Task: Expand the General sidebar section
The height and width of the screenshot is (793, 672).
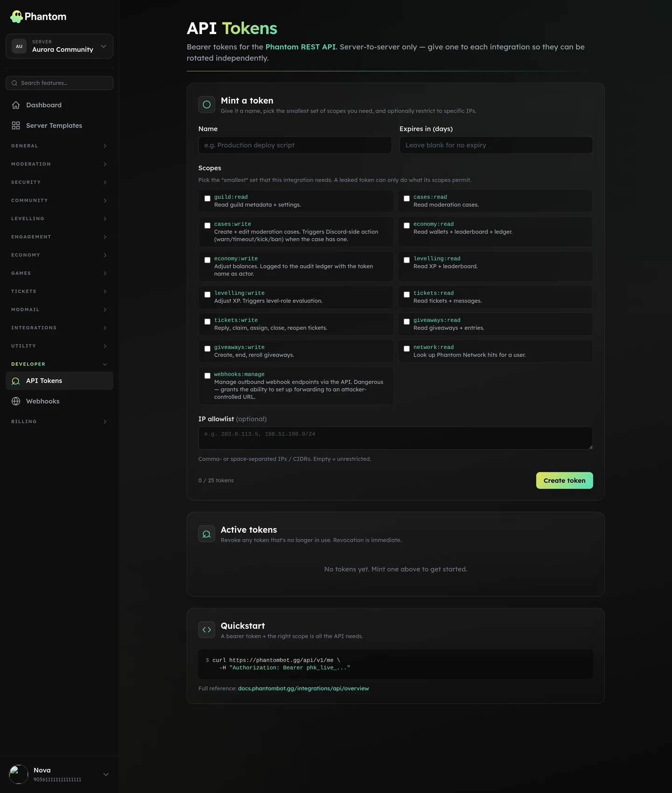Action: 59,146
